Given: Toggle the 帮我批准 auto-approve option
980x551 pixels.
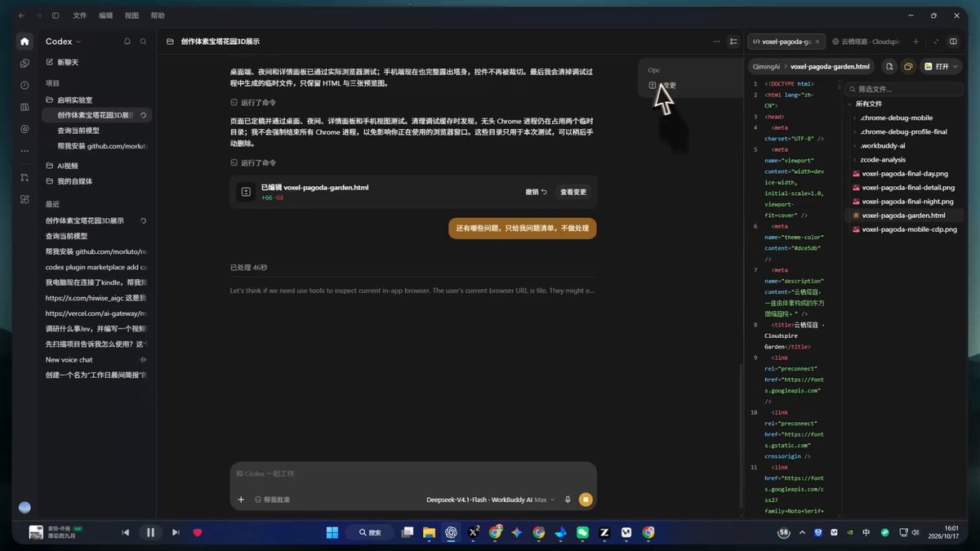Looking at the screenshot, I should pyautogui.click(x=272, y=500).
